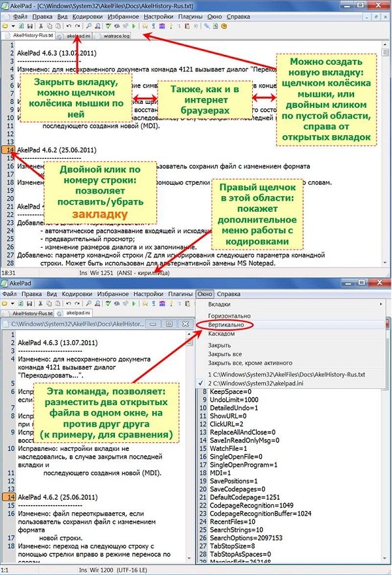Viewport: 392px width, 575px height.
Task: Expand the Open button arrow in upper window
Action: pyautogui.click(x=13, y=26)
